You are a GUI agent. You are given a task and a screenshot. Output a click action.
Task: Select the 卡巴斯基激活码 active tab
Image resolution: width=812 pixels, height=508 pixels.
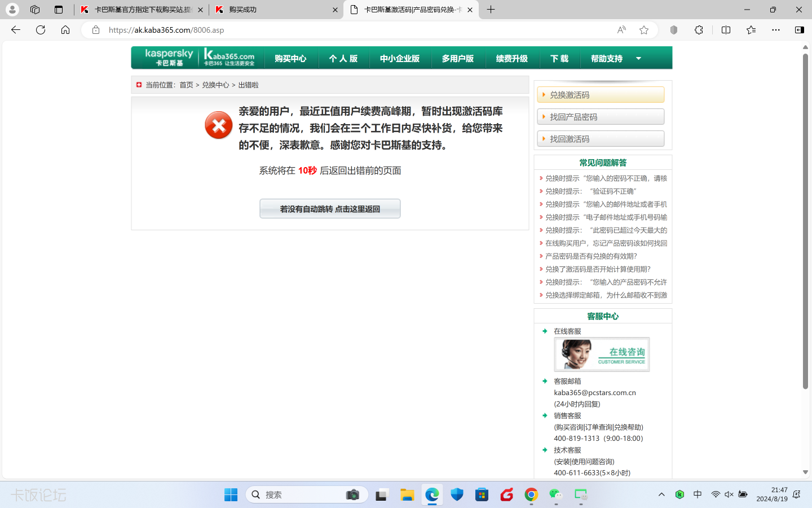[x=411, y=10]
